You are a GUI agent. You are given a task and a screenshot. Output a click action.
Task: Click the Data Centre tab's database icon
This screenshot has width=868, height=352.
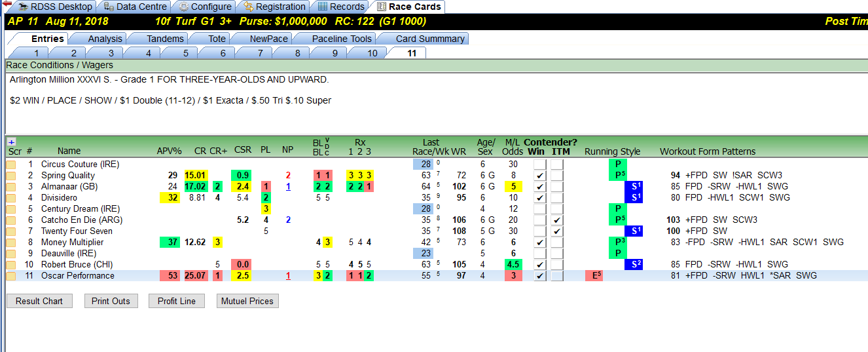coord(108,7)
